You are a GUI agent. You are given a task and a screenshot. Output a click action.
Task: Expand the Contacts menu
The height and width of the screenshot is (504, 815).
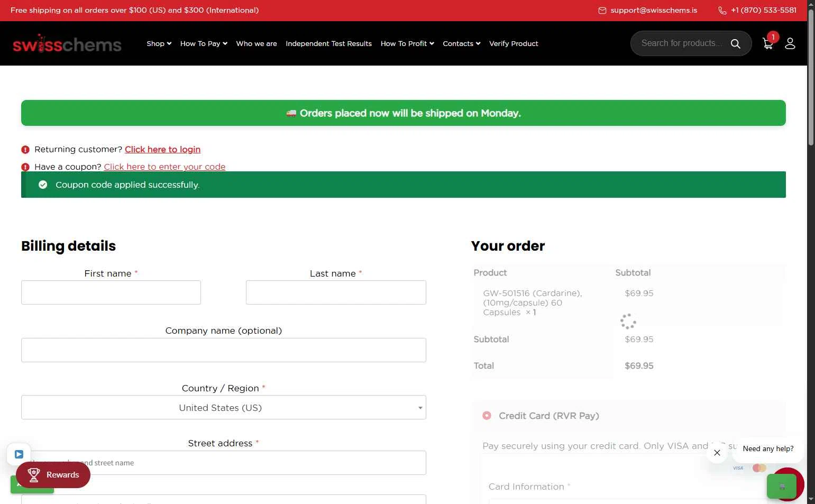click(x=462, y=43)
